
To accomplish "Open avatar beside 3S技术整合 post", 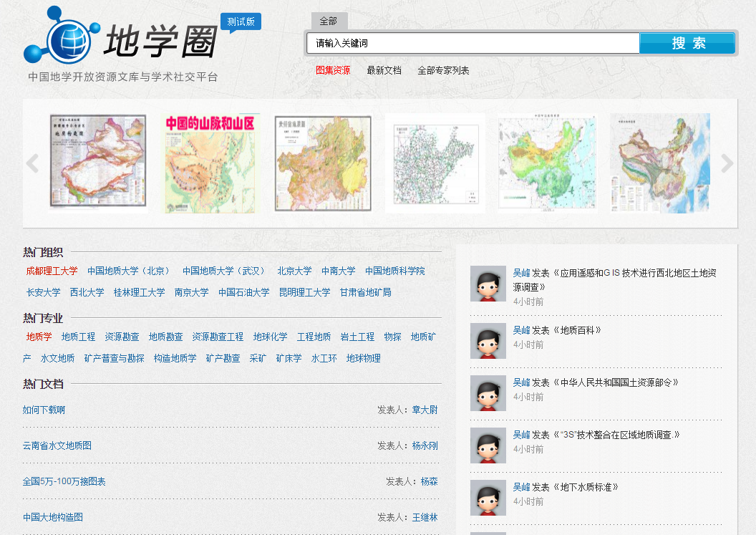I will coord(488,445).
